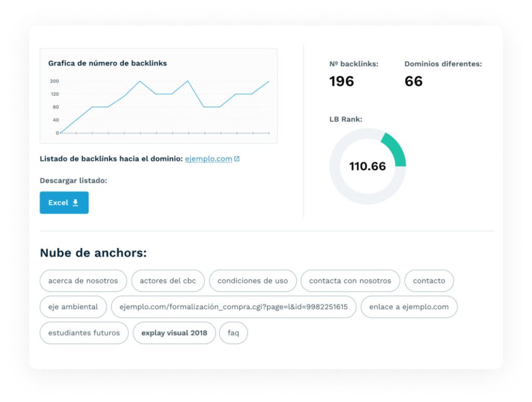Select the 'actores del cbc' anchor tag
Screen dimensions: 532x402
168,280
